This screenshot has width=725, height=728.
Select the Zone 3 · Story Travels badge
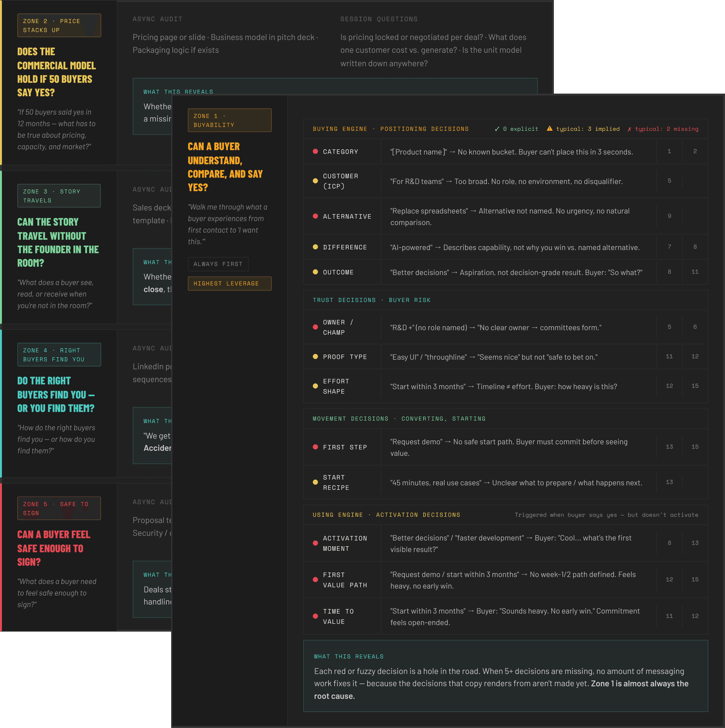tap(59, 196)
